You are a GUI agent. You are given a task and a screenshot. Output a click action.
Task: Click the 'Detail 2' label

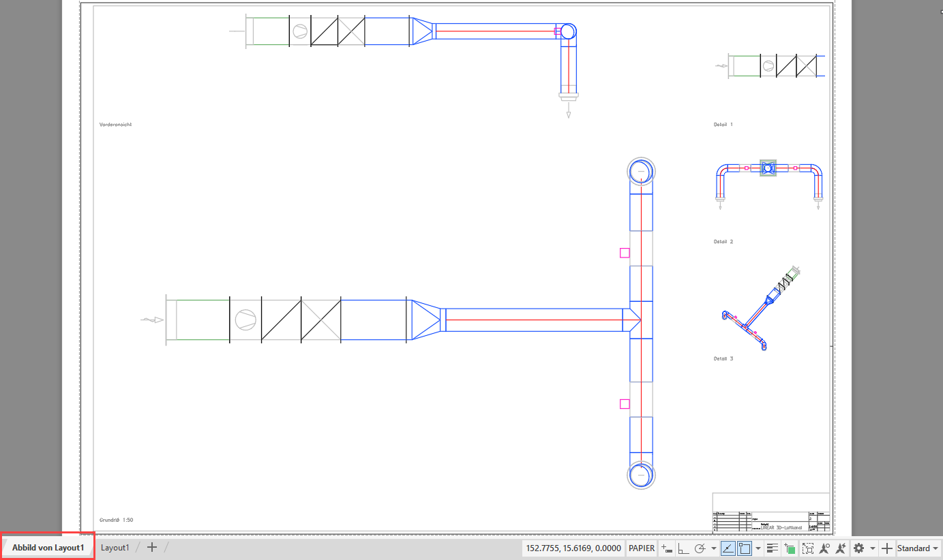click(x=723, y=242)
